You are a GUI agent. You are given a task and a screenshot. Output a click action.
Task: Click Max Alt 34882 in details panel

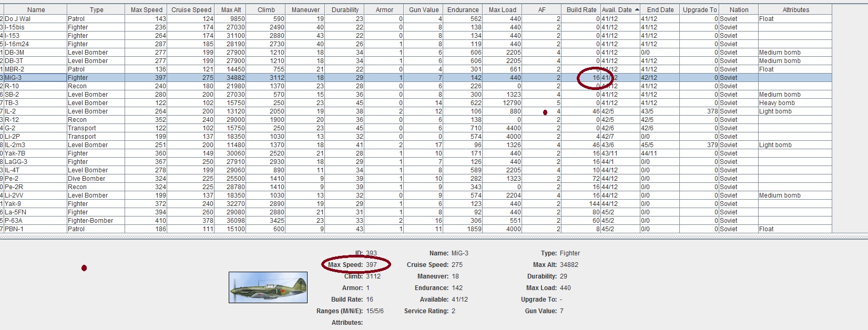tap(569, 264)
